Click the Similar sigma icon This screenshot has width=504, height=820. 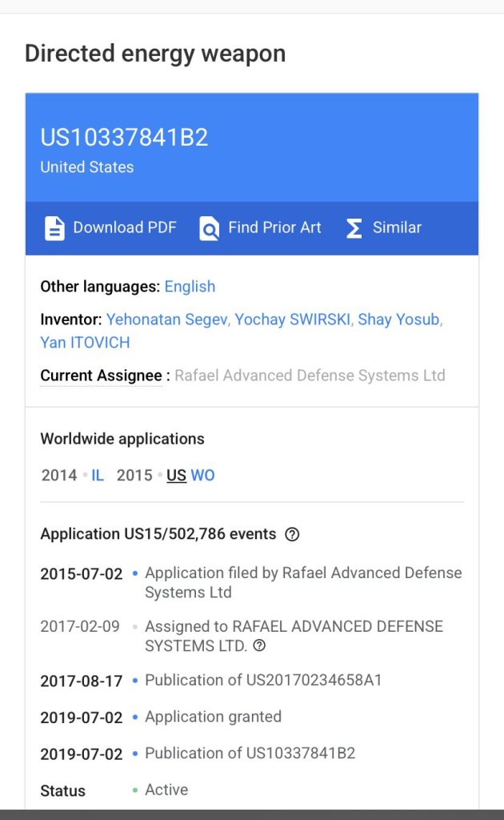354,228
